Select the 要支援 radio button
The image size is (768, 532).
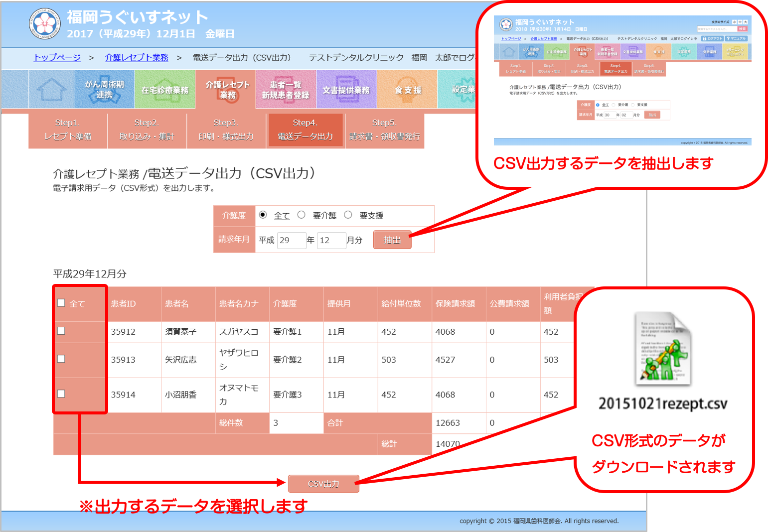tap(348, 215)
